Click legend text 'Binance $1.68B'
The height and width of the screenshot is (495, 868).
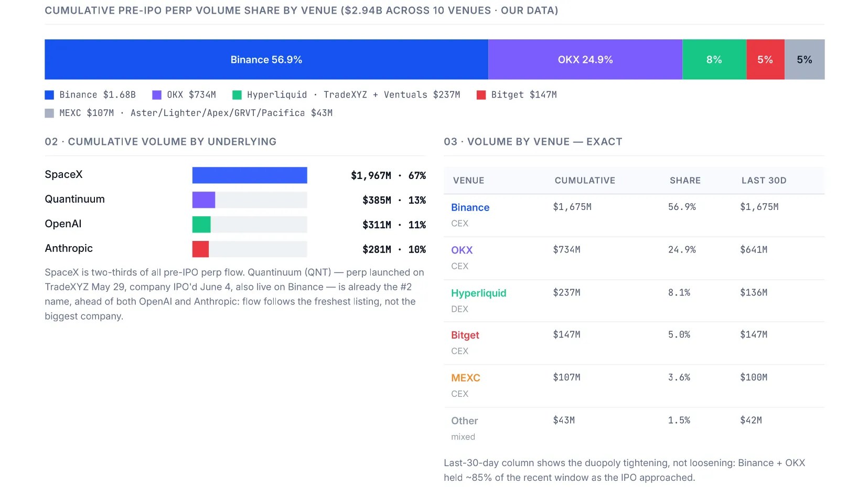pos(98,95)
